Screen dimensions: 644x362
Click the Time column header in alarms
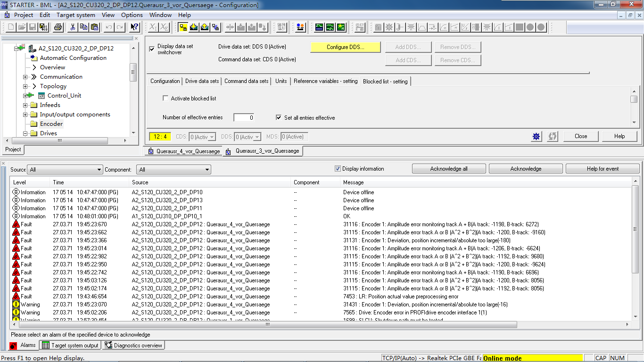pos(90,182)
